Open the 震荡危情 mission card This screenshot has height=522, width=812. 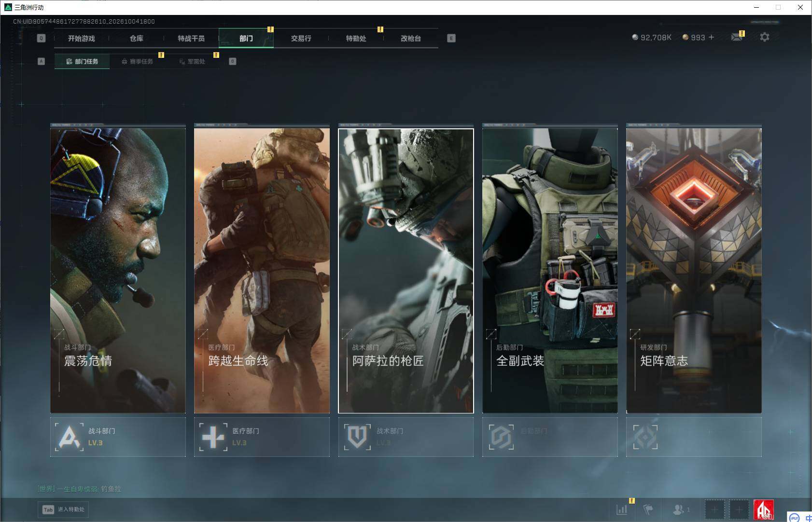[118, 270]
